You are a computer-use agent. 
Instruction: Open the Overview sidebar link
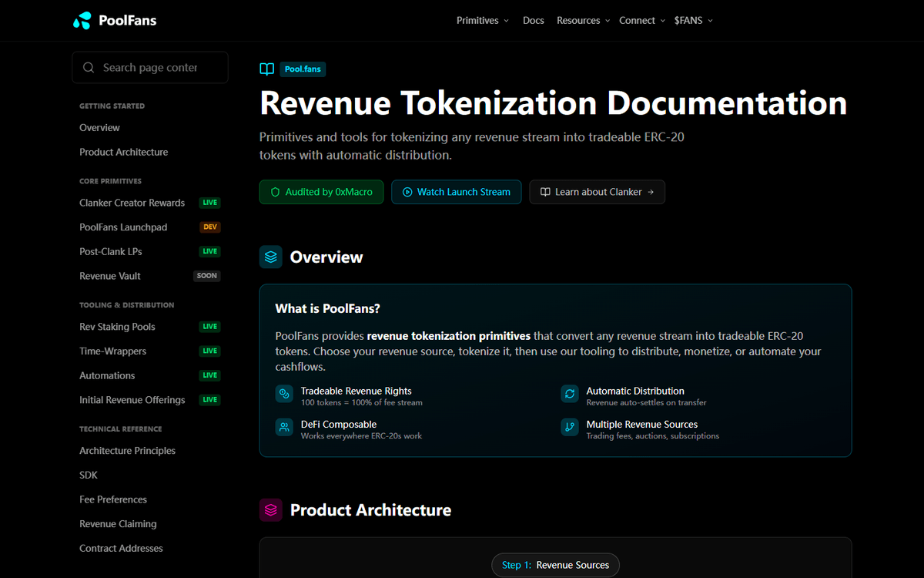[99, 128]
